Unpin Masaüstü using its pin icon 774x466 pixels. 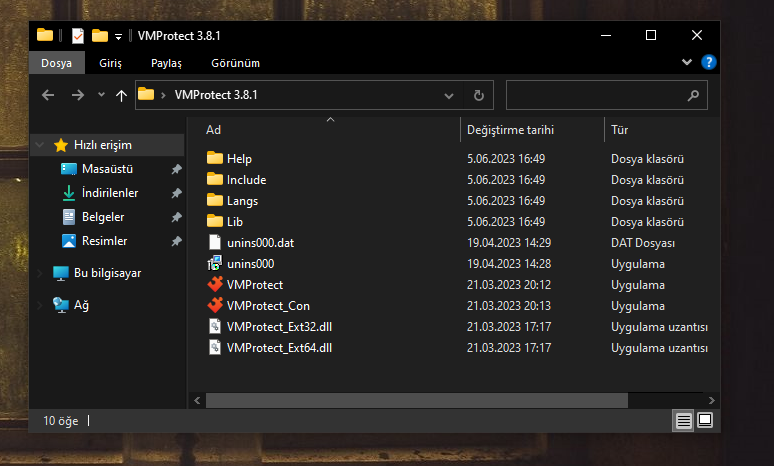coord(176,169)
